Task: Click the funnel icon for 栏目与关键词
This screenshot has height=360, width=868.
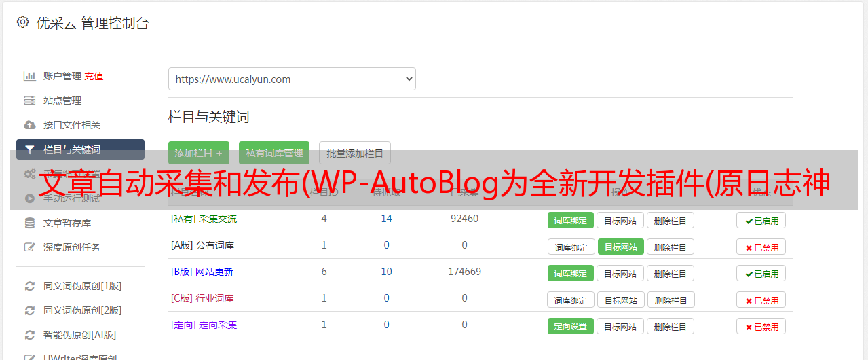Action: pyautogui.click(x=30, y=149)
